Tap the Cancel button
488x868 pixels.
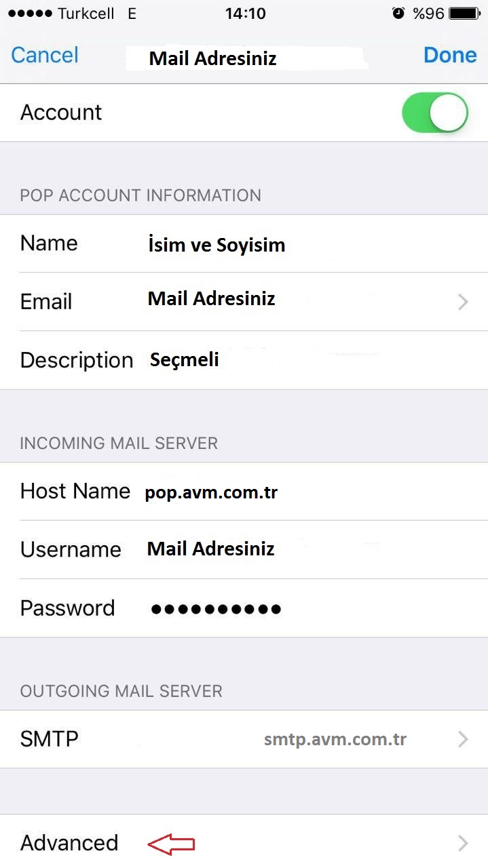(45, 55)
